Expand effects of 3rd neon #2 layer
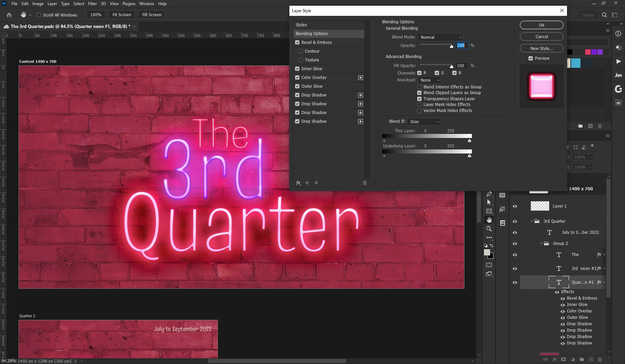Image resolution: width=625 pixels, height=364 pixels. 604,269
